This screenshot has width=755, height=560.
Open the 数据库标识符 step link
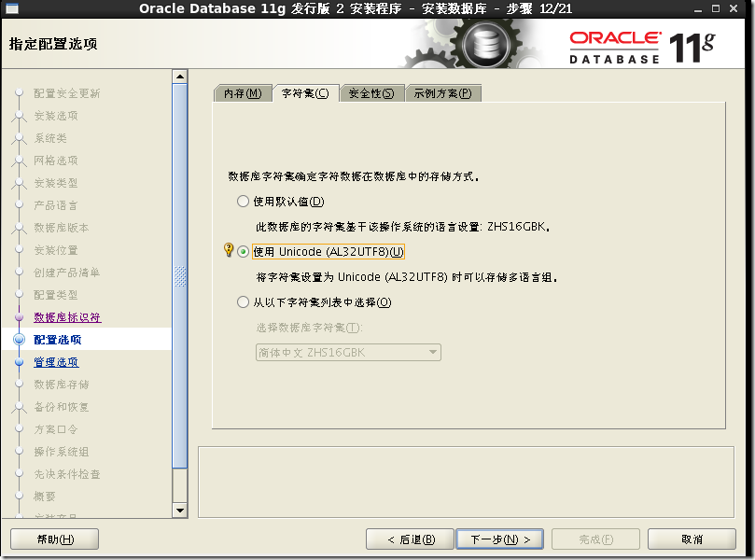tap(67, 317)
